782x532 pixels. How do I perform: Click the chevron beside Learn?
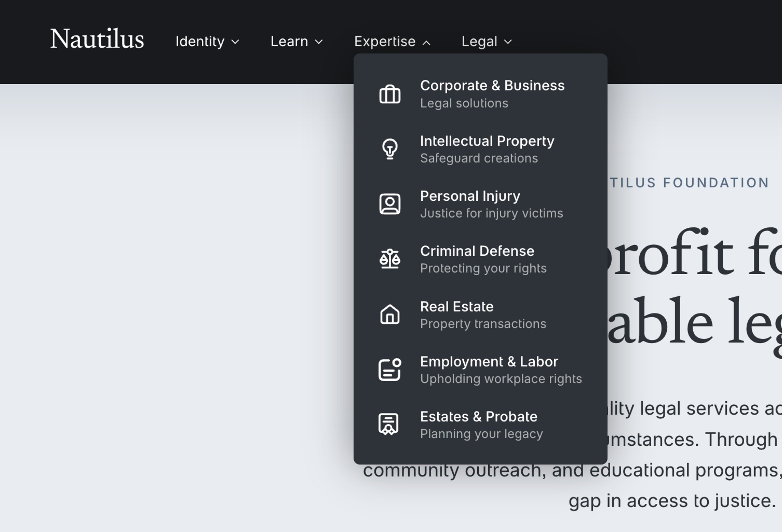pyautogui.click(x=319, y=42)
